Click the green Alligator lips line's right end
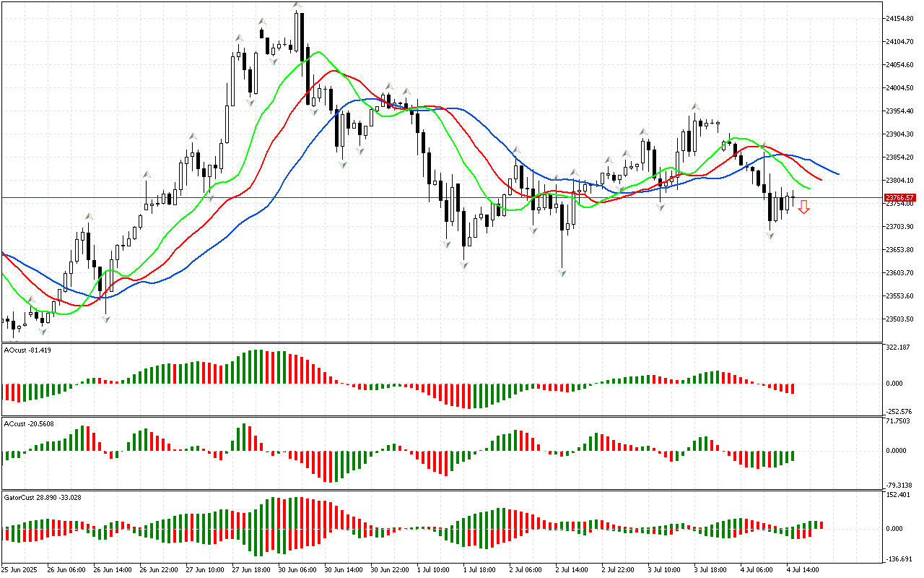The width and height of the screenshot is (924, 578). coord(810,189)
